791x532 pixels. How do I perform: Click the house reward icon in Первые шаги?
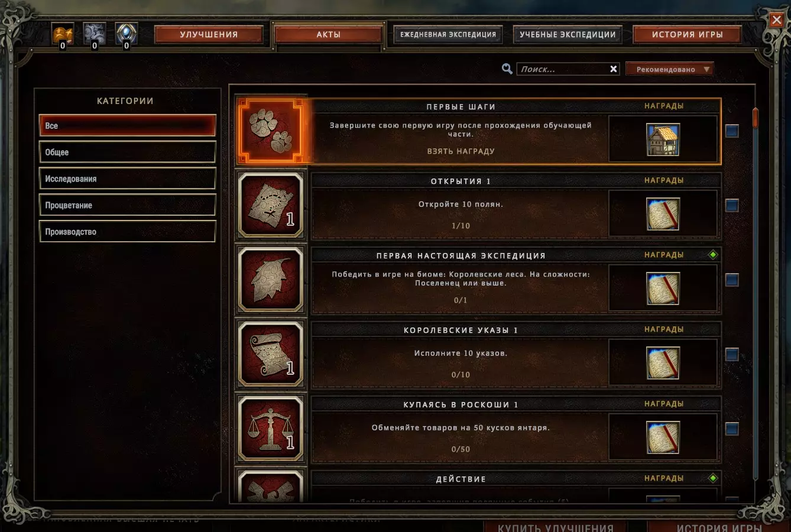pyautogui.click(x=663, y=140)
